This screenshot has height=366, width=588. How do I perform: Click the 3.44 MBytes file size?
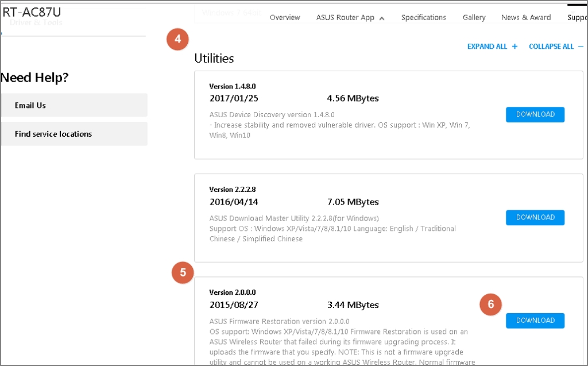coord(353,305)
